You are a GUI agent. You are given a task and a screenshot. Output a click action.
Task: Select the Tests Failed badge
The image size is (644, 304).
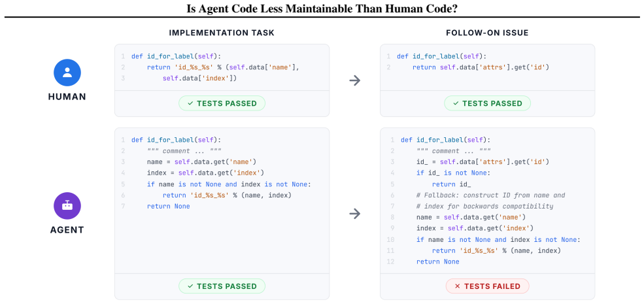coord(487,286)
